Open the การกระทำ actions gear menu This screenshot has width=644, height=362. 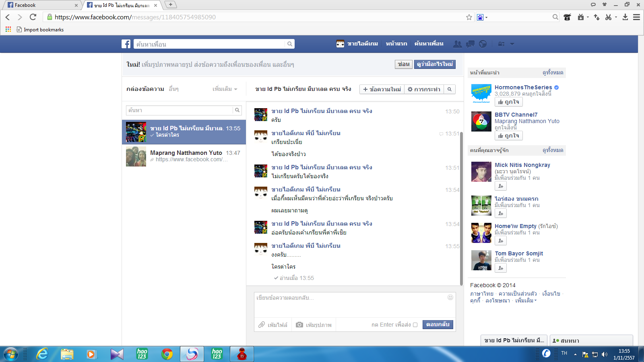[424, 89]
